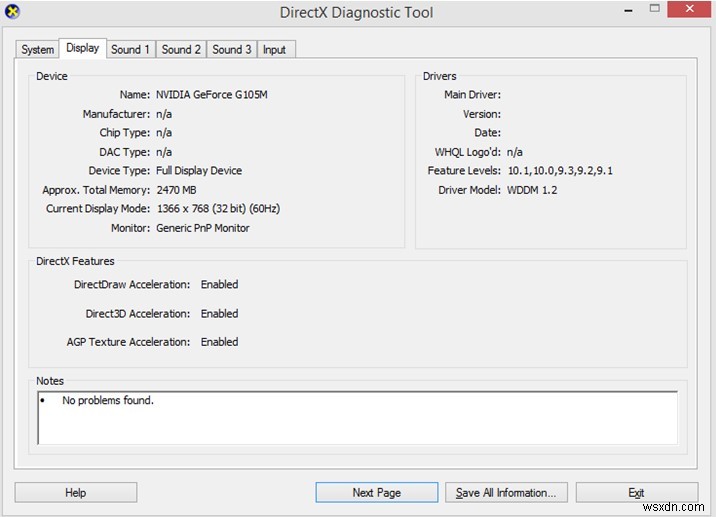Image resolution: width=716 pixels, height=517 pixels.
Task: Click the 'DirectDraw Acceleration:' label
Action: 132,285
